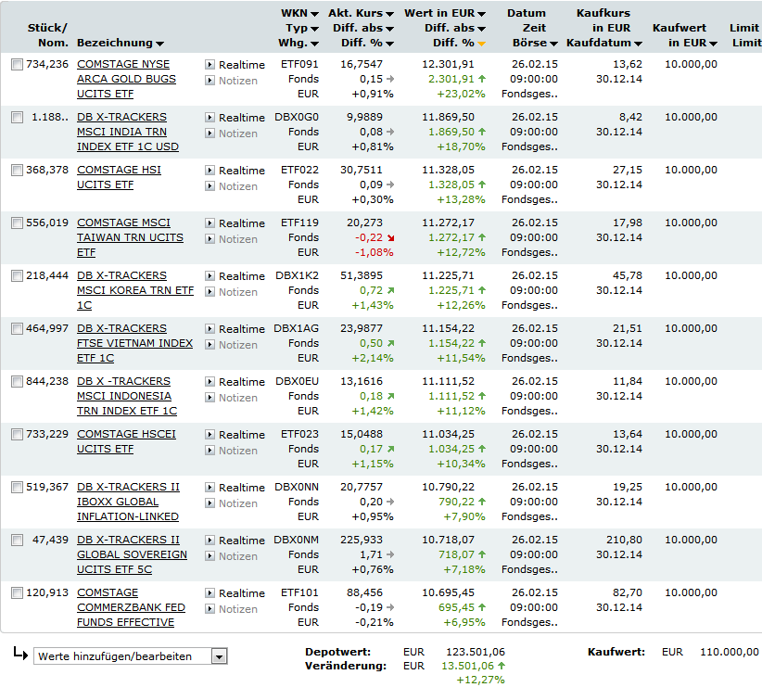Open DB X-TRACKERS MSCI KOREA TRN ETF link
This screenshot has width=762, height=700.
pyautogui.click(x=135, y=290)
